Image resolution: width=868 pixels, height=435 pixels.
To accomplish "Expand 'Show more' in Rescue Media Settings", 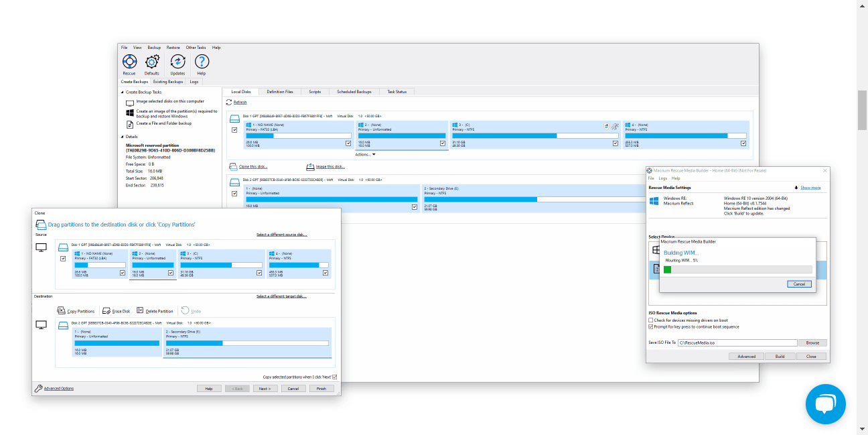I will (810, 188).
